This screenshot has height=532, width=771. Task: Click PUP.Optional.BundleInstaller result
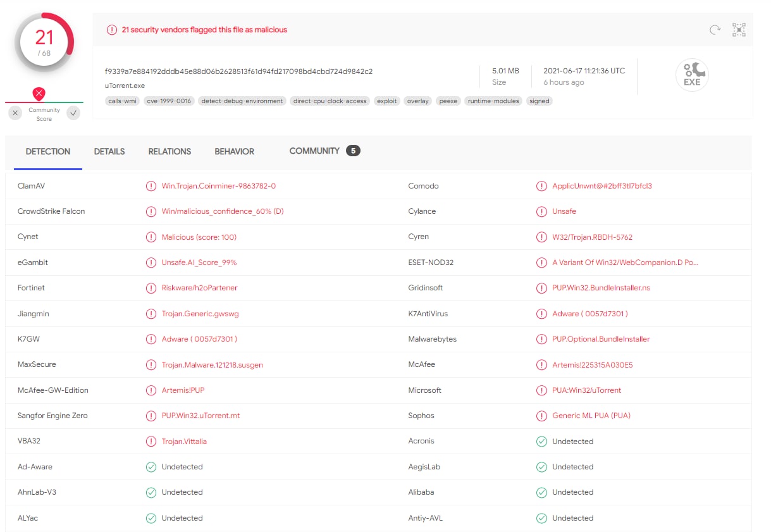point(601,339)
